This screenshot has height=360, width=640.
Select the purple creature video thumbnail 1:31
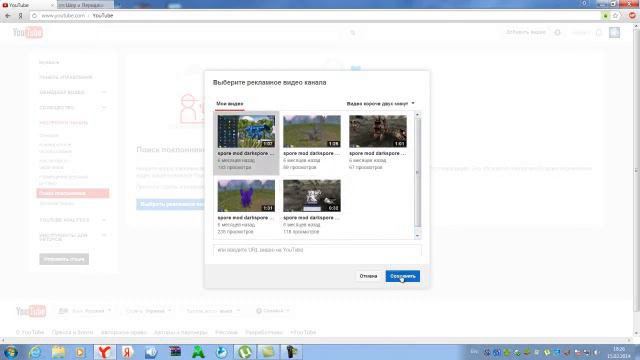point(246,196)
